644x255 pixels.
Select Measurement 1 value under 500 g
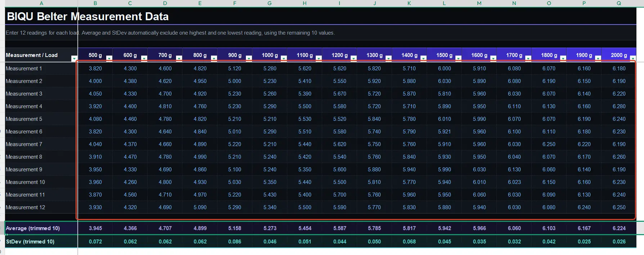tap(95, 69)
